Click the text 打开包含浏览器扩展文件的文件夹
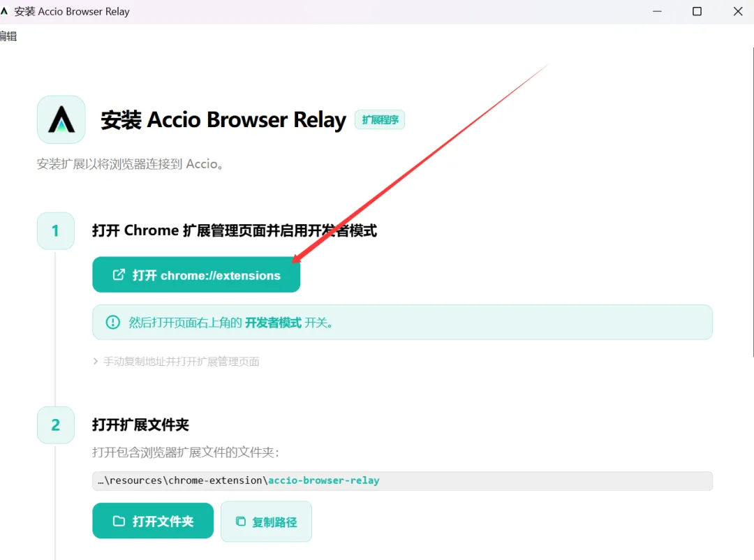This screenshot has height=560, width=754. click(x=186, y=452)
